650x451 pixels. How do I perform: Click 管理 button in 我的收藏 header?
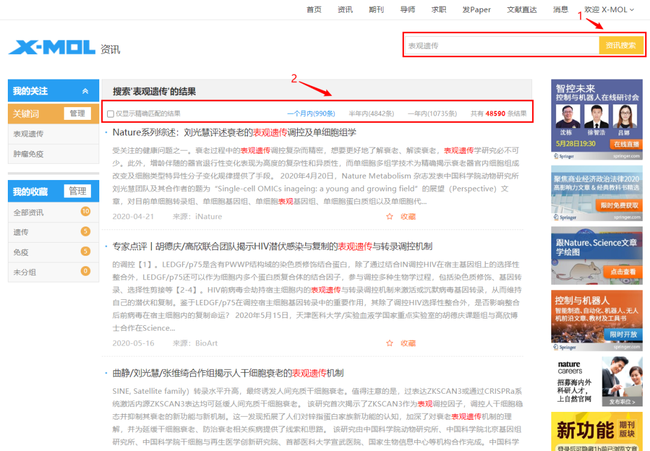pyautogui.click(x=77, y=191)
